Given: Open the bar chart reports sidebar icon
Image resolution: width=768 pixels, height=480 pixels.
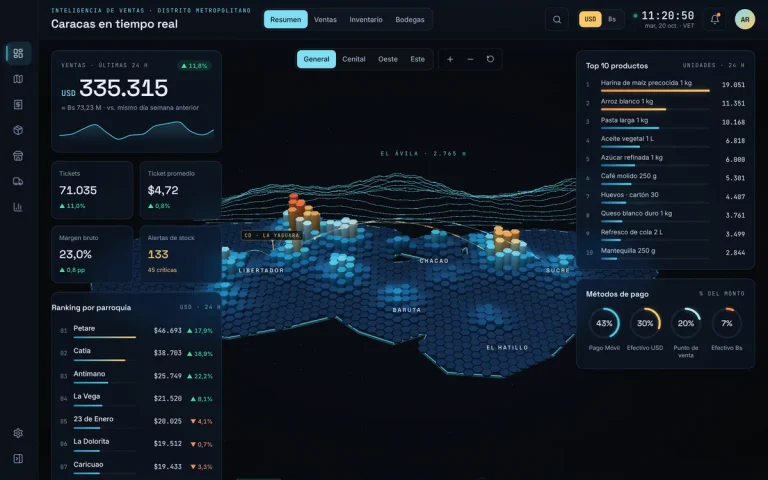Looking at the screenshot, I should pos(18,207).
